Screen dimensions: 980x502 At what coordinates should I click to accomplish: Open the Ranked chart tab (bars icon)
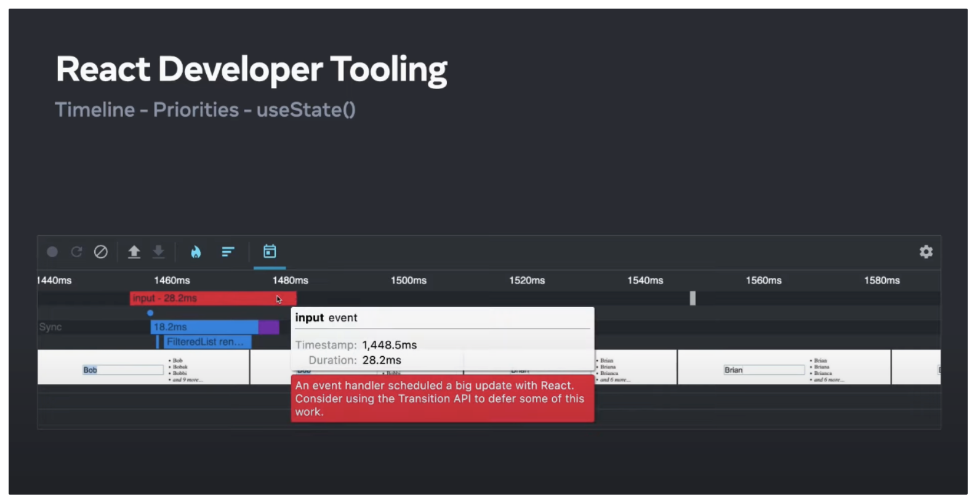(x=228, y=252)
